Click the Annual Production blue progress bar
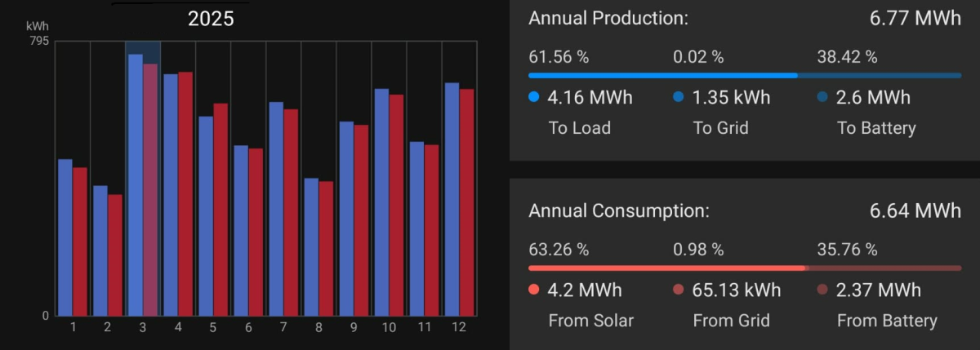Image resolution: width=980 pixels, height=350 pixels. point(662,75)
